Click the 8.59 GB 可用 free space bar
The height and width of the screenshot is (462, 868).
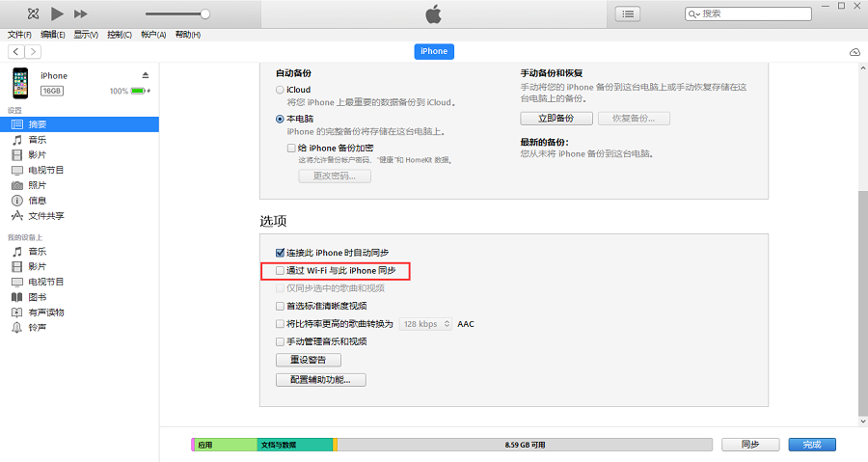point(525,445)
